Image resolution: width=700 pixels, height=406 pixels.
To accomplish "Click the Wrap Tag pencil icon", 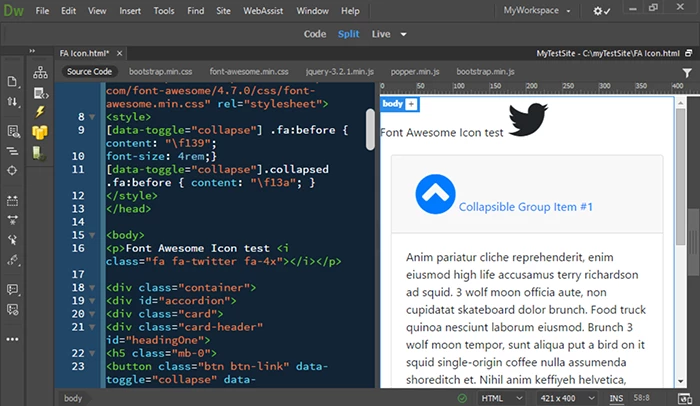I will (12, 260).
